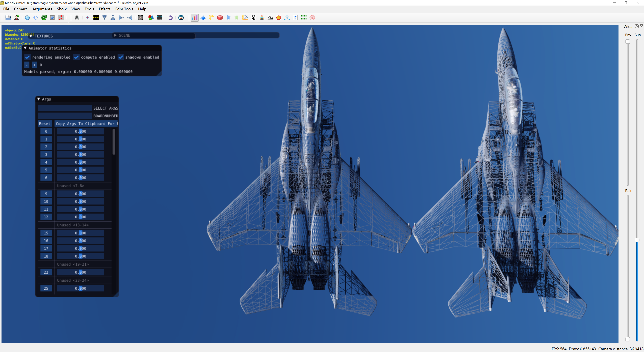This screenshot has height=352, width=644.
Task: Click the argument 0 number button
Action: click(46, 131)
